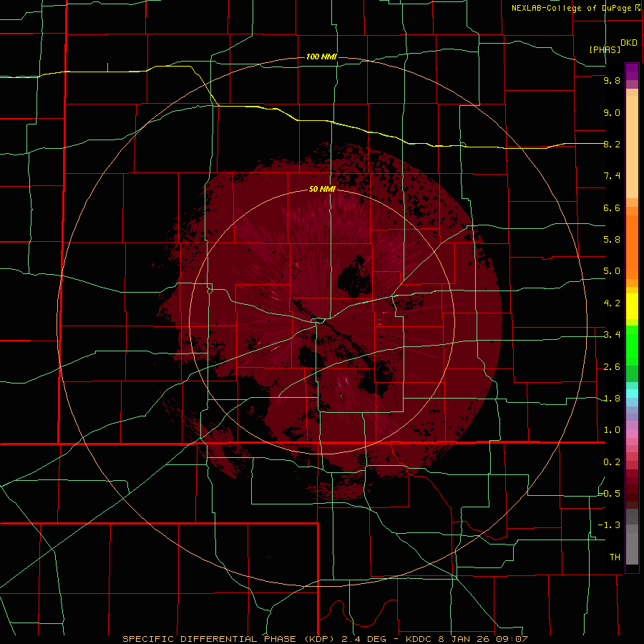Click the bright green segment of the color bar
This screenshot has width=644, height=644.
(632, 345)
